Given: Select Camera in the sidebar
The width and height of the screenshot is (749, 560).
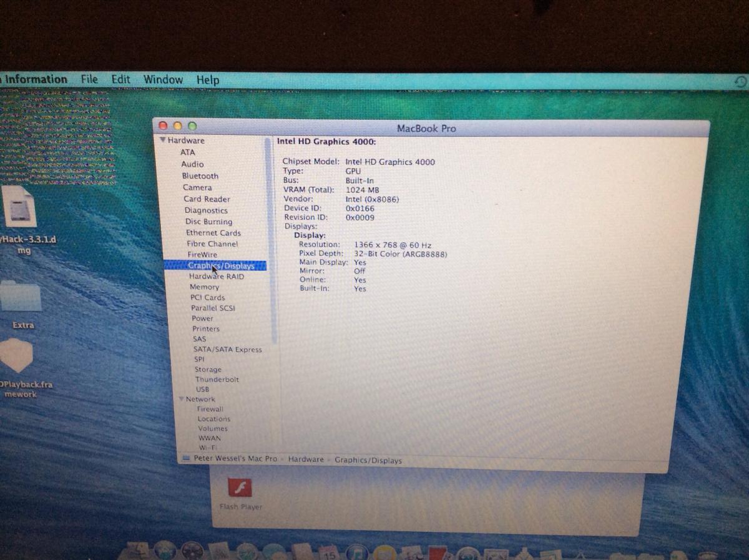Looking at the screenshot, I should [x=197, y=187].
